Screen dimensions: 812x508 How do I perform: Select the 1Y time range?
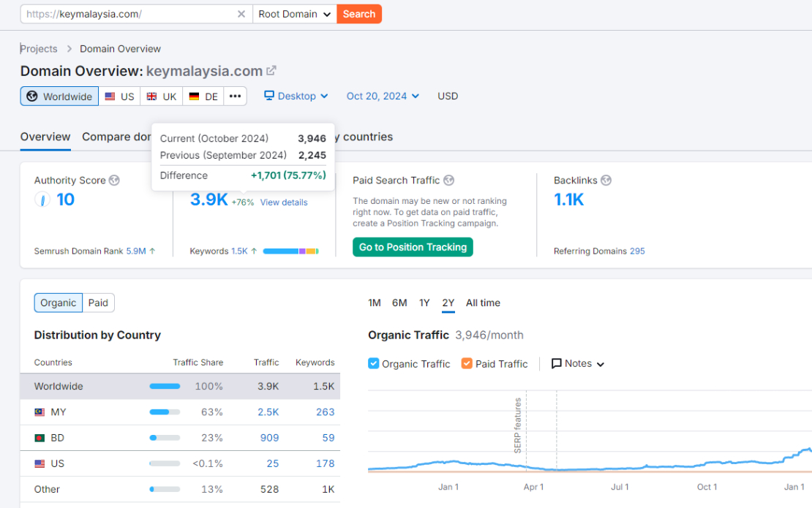[424, 303]
